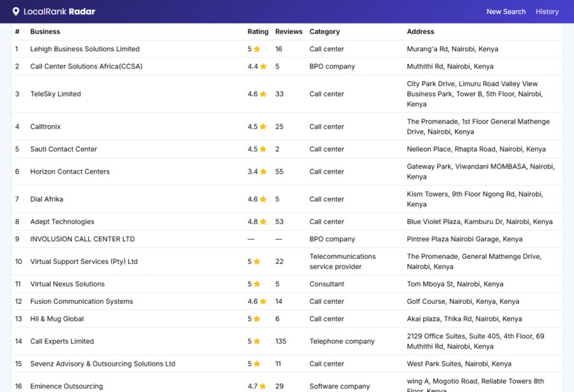This screenshot has width=574, height=392.
Task: Click the star icon in Sauti Contact Center row
Action: tap(263, 149)
